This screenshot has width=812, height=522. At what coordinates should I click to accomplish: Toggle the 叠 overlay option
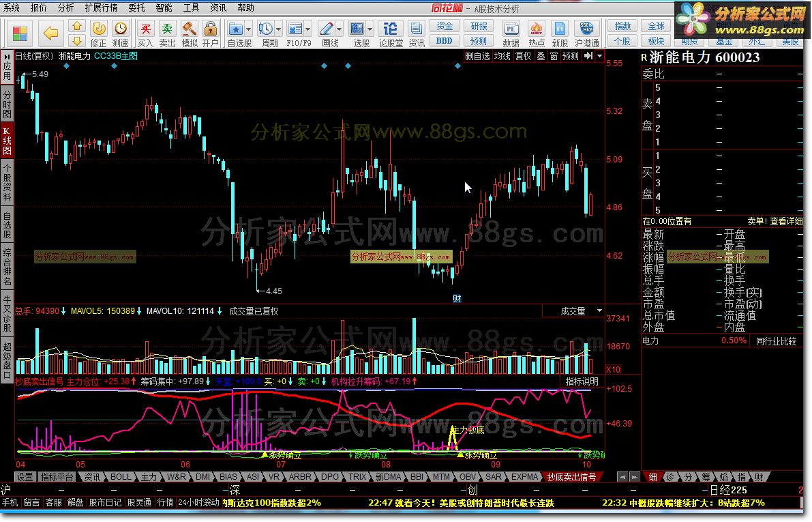pos(541,56)
